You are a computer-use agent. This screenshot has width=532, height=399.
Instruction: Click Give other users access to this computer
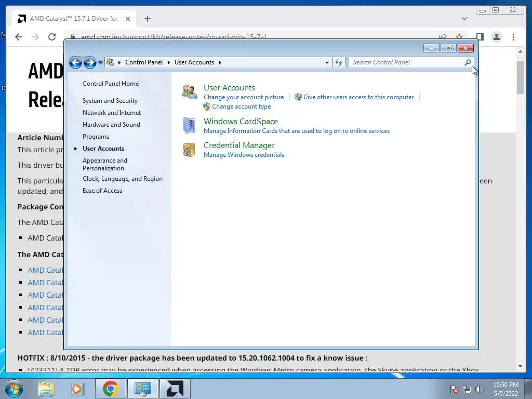click(x=358, y=97)
